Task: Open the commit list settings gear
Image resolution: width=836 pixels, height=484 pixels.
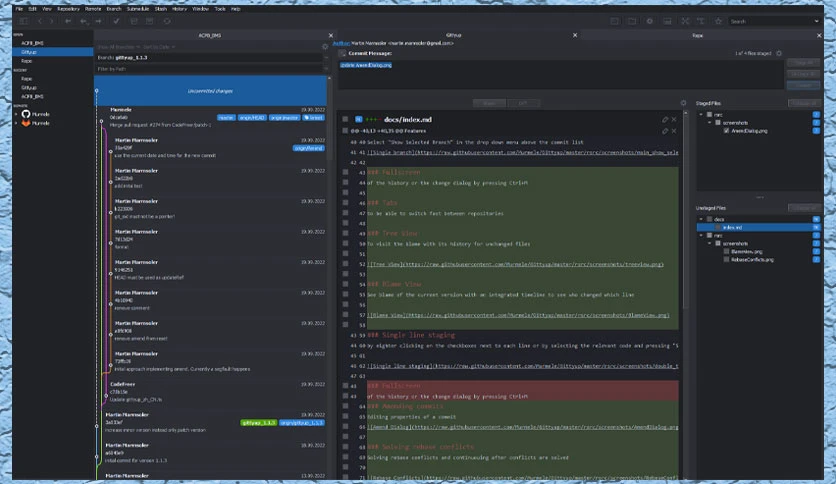Action: pyautogui.click(x=325, y=47)
